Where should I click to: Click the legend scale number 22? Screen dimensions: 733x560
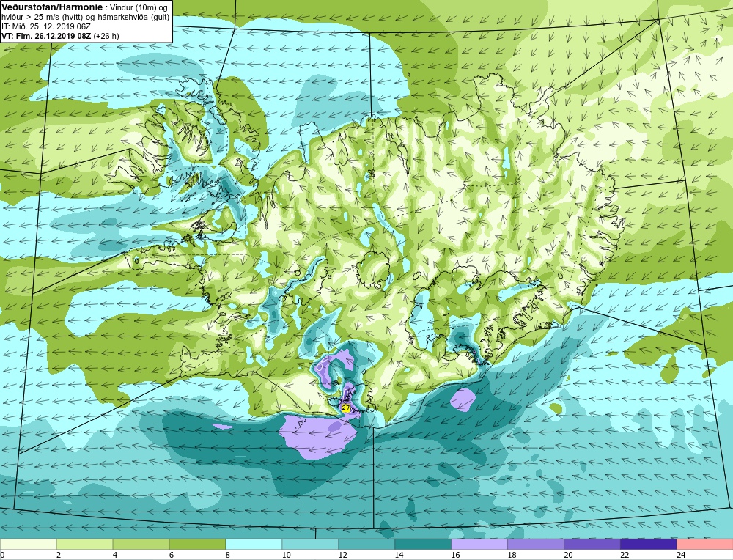[624, 555]
